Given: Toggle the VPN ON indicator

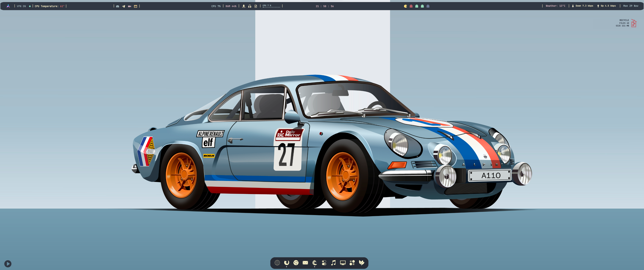Looking at the screenshot, I should tap(22, 6).
